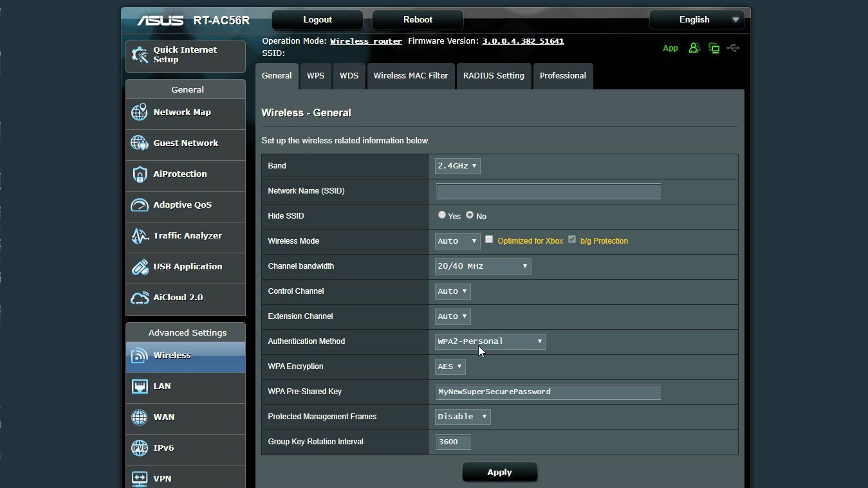Open Guest Network menu label
The image size is (868, 488).
click(x=185, y=143)
